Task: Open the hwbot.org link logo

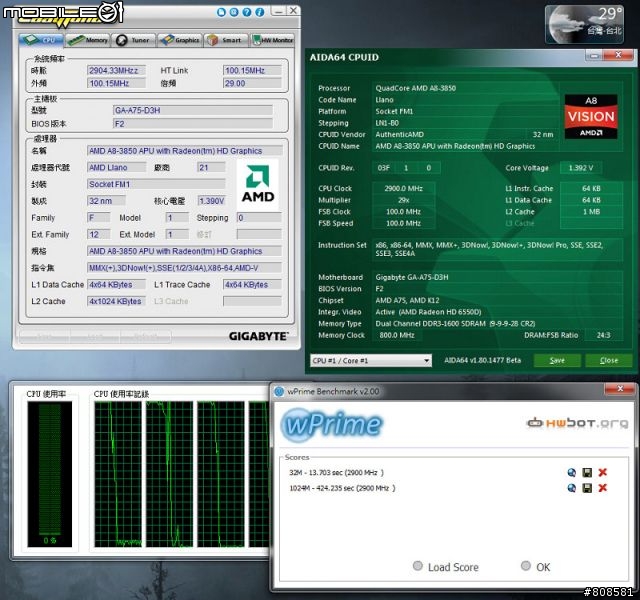Action: click(x=578, y=423)
